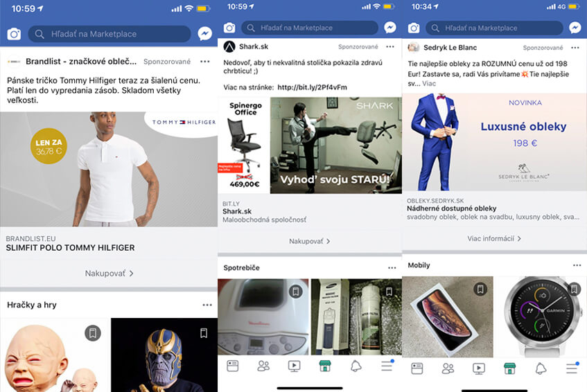The image size is (587, 392).
Task: Save the Garmin watch listing
Action: click(574, 289)
